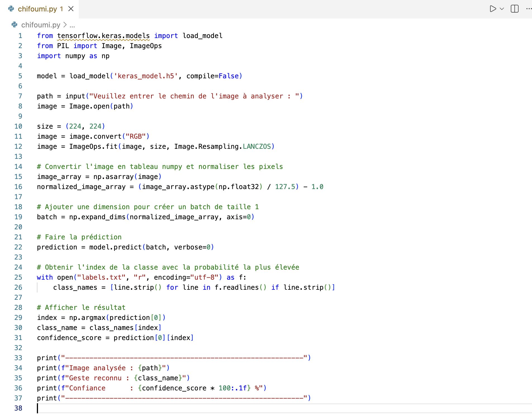Click load_model in the first import line

click(203, 36)
